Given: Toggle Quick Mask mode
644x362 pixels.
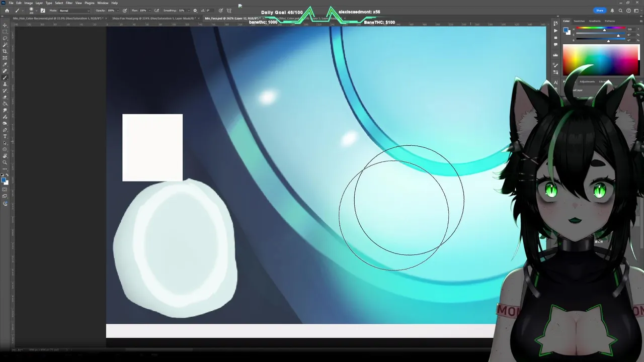Looking at the screenshot, I should (x=5, y=190).
